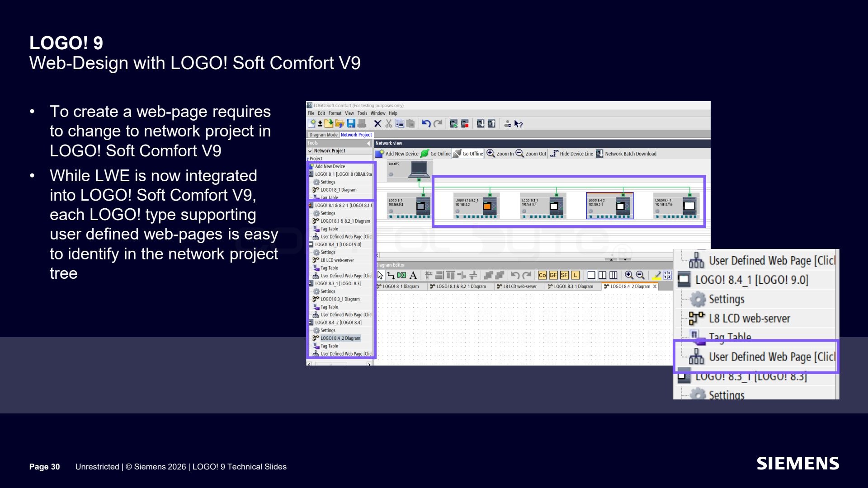This screenshot has width=868, height=488.
Task: Collapse the Network Project section chevron
Action: coord(310,151)
